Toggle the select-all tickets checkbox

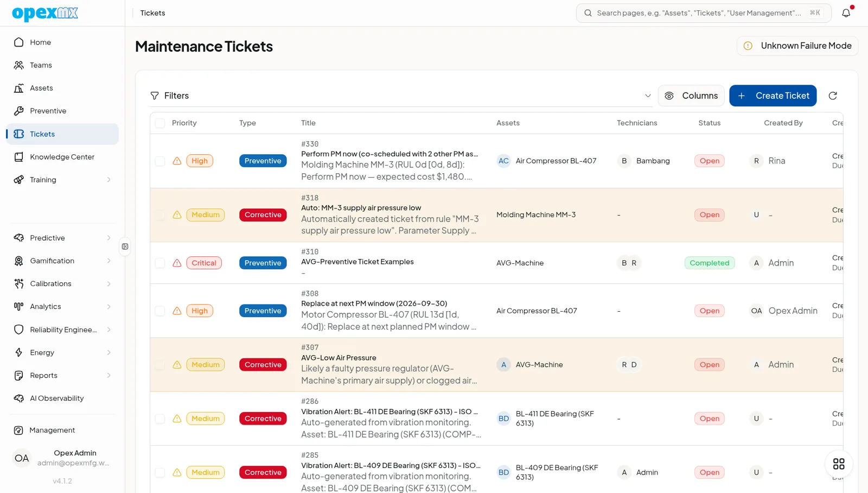[160, 123]
